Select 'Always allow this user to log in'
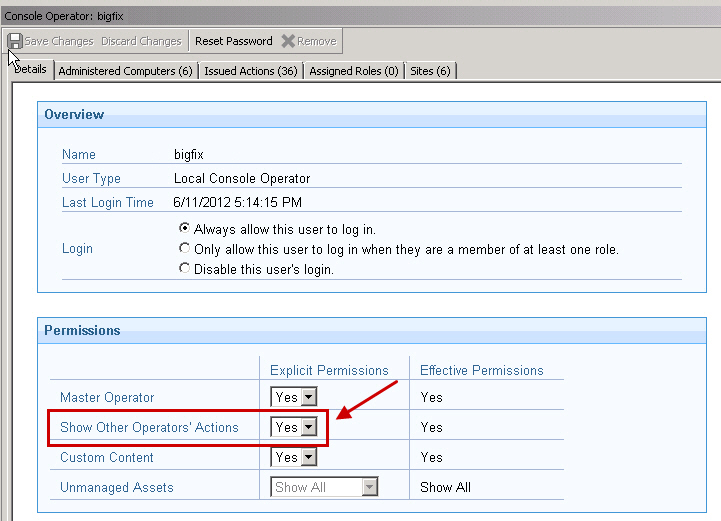Screen dimensions: 721x521 [x=184, y=229]
